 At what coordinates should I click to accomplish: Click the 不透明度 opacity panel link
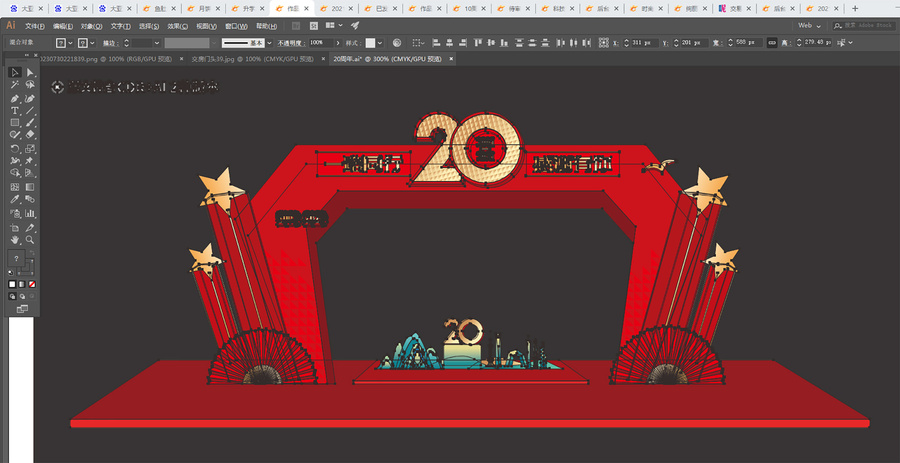(x=292, y=43)
